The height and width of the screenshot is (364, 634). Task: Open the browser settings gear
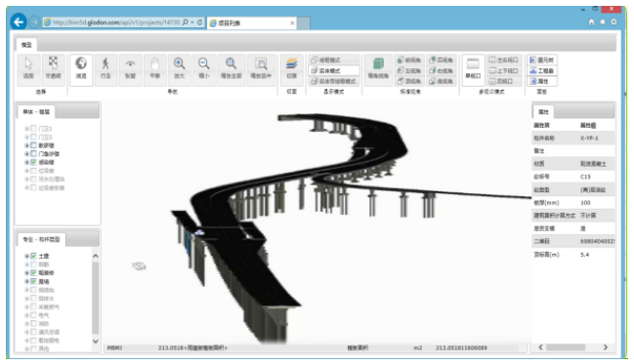(x=613, y=21)
